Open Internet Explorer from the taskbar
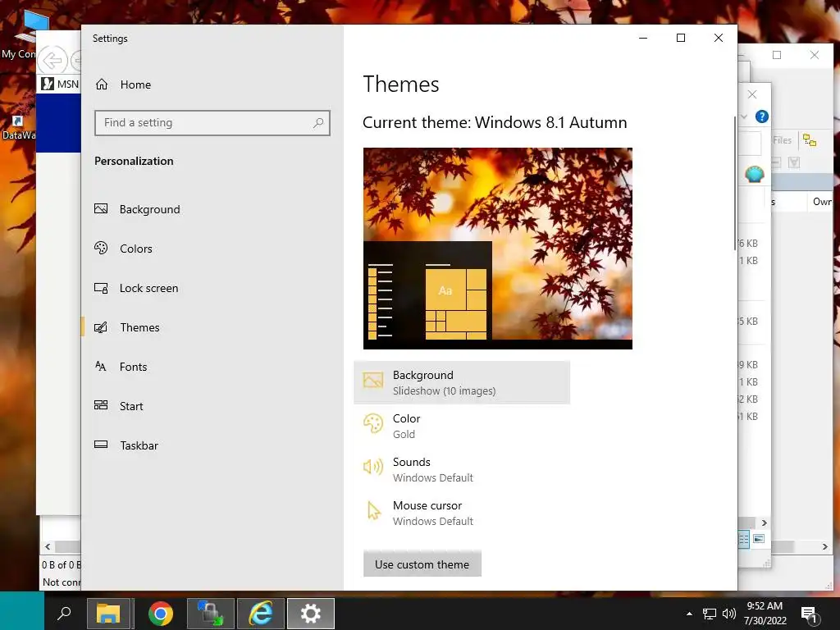Viewport: 840px width, 630px height. 260,613
